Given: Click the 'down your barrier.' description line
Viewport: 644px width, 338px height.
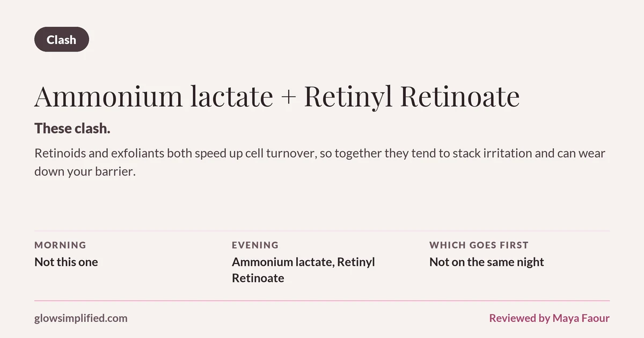Looking at the screenshot, I should coord(83,172).
